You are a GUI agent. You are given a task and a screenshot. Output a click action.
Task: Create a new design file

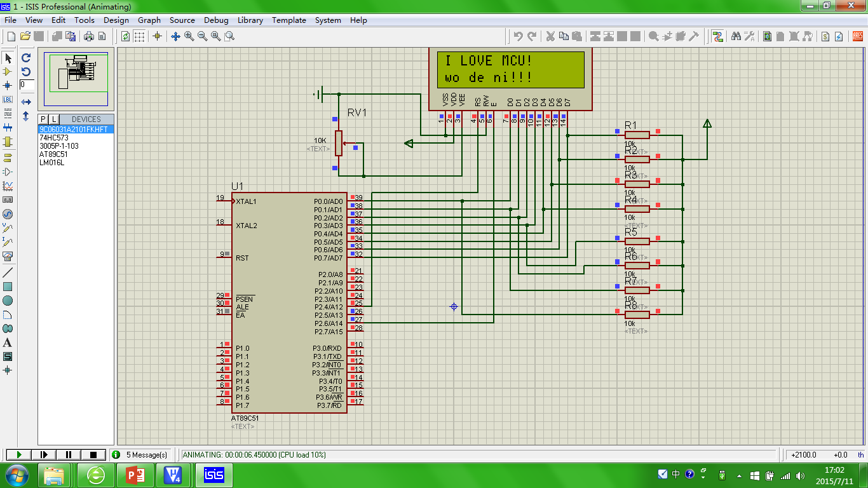[11, 36]
